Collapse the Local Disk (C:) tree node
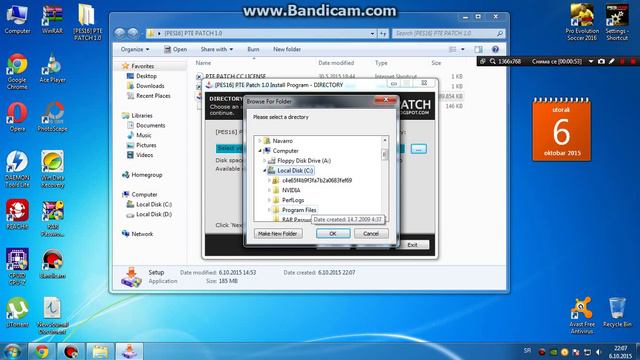Image resolution: width=640 pixels, height=360 pixels. pyautogui.click(x=264, y=171)
